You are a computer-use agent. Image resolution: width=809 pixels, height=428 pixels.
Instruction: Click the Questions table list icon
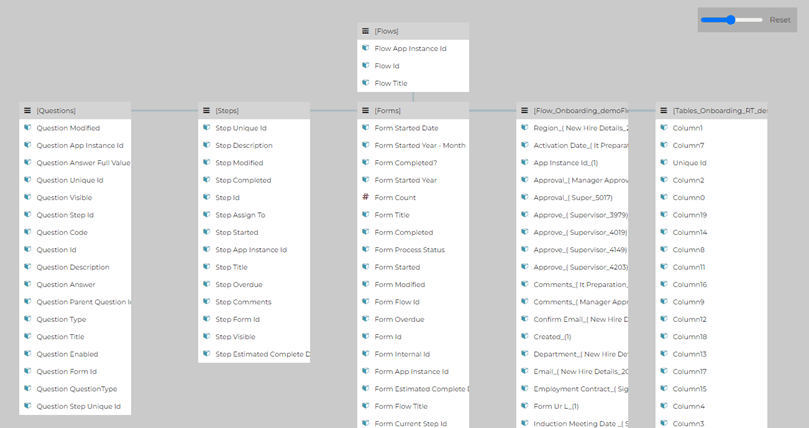coord(27,110)
